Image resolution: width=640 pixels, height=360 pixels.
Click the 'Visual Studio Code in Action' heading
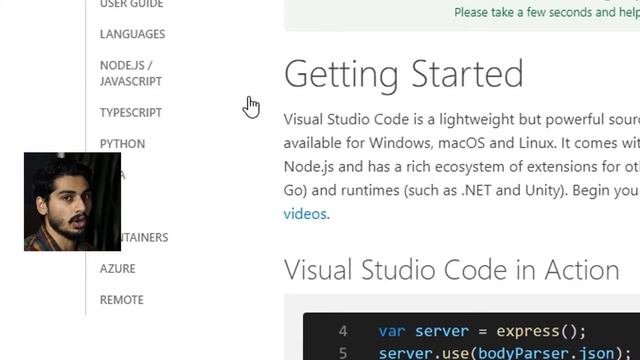[x=451, y=270]
